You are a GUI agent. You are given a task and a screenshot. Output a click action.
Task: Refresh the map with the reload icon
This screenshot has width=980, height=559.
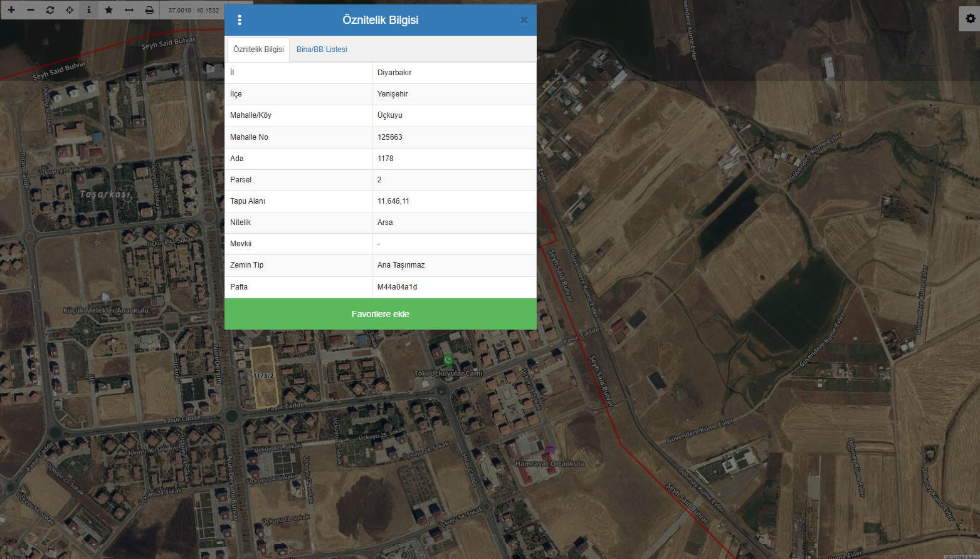pyautogui.click(x=50, y=10)
